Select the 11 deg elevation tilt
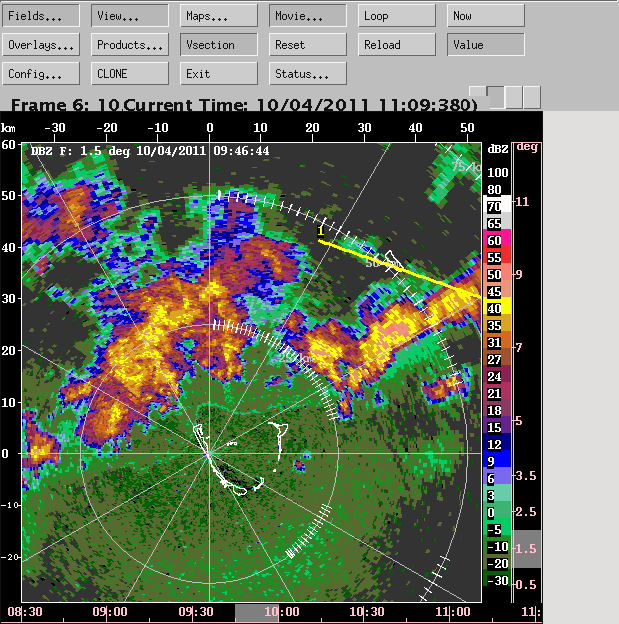619x624 pixels. click(523, 202)
